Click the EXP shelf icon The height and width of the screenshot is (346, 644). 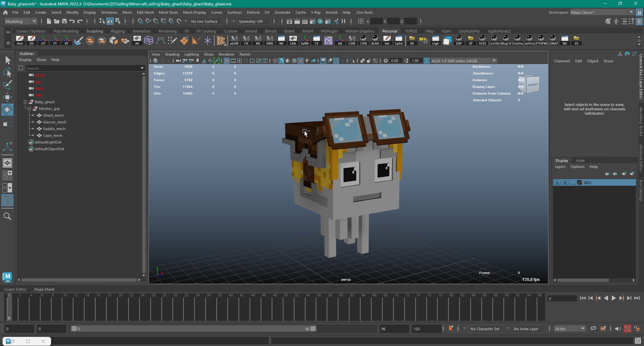(x=459, y=40)
